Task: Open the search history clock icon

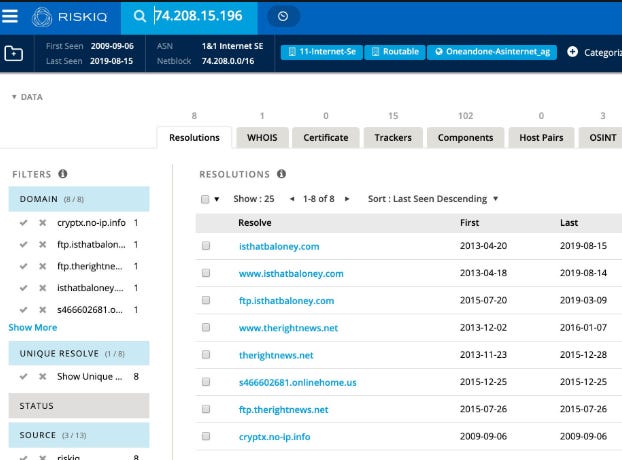Action: [283, 16]
